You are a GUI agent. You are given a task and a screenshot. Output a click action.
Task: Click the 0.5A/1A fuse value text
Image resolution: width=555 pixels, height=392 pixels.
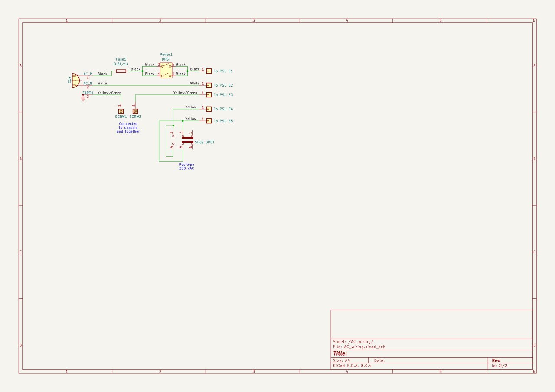click(x=121, y=64)
